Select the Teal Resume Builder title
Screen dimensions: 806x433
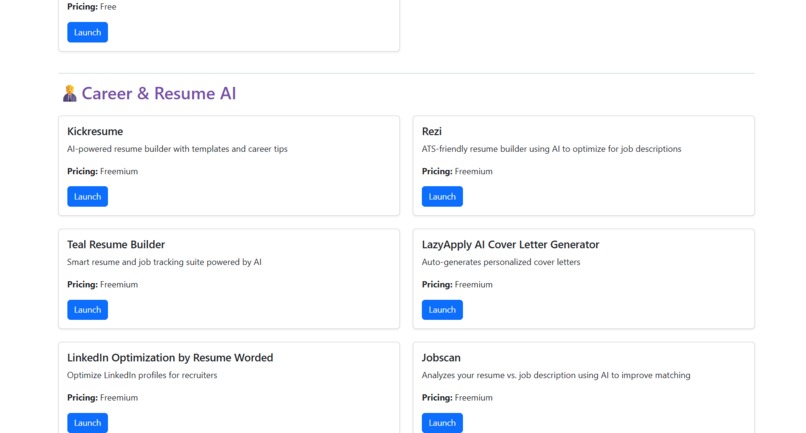(x=116, y=244)
